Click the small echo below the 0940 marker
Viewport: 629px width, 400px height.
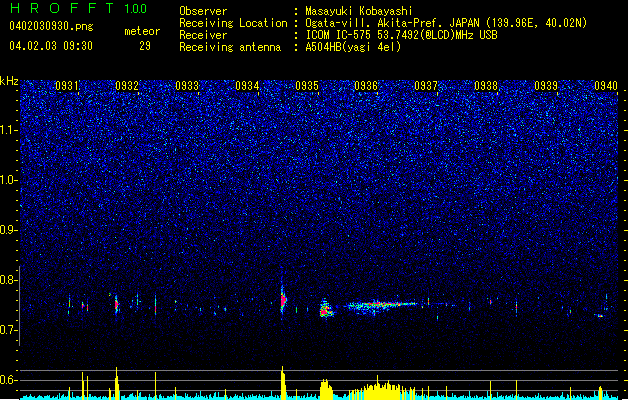[x=600, y=316]
